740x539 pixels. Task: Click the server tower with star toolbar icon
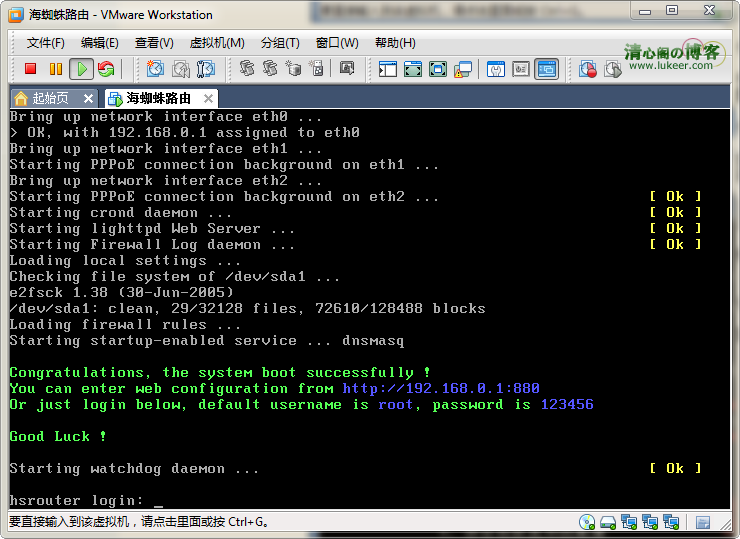(317, 69)
